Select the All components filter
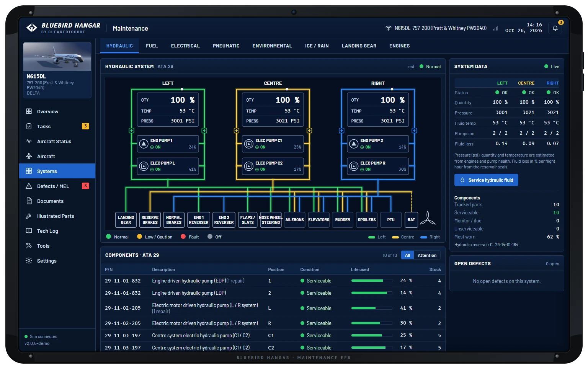Image resolution: width=588 pixels, height=369 pixels. pos(408,255)
